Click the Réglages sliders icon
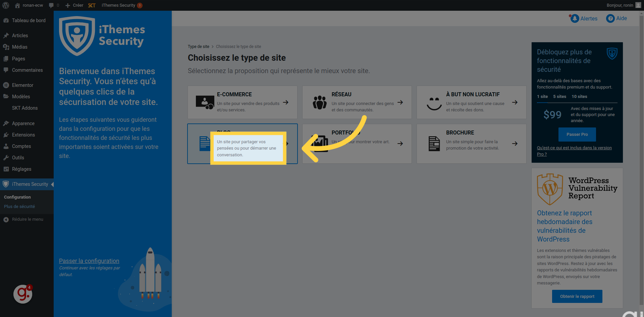This screenshot has height=317, width=644. [6, 169]
